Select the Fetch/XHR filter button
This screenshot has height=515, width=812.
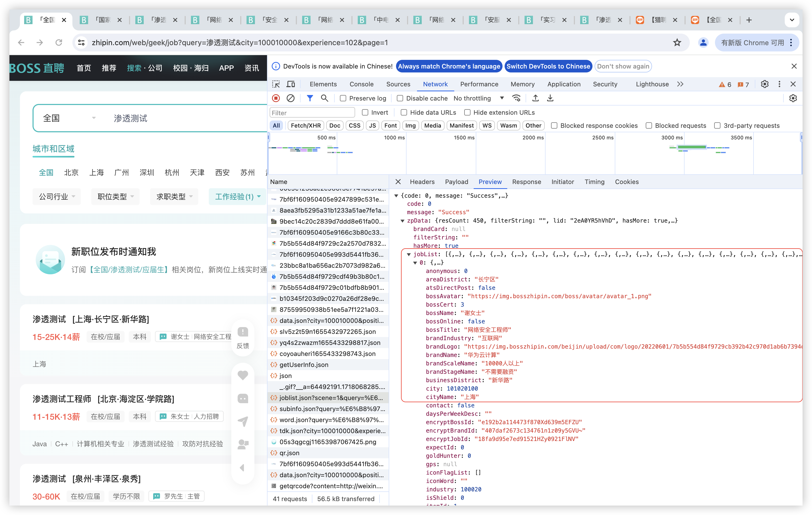pos(306,125)
